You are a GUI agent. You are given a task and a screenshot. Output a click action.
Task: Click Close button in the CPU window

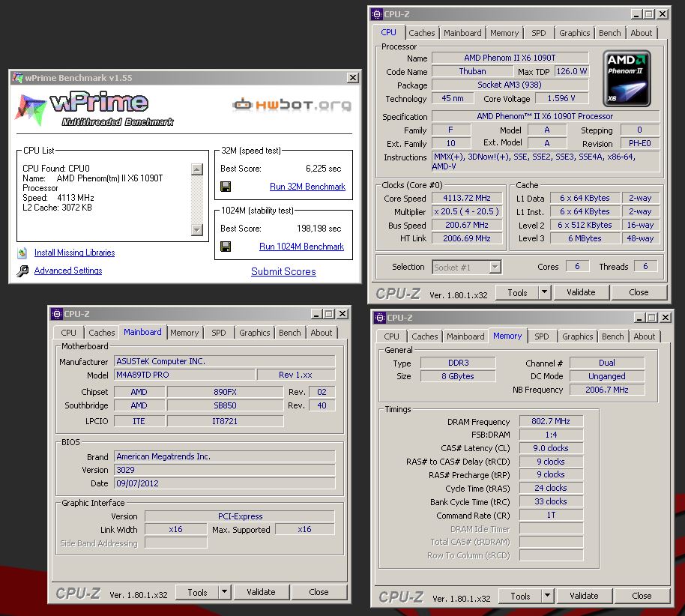point(639,292)
